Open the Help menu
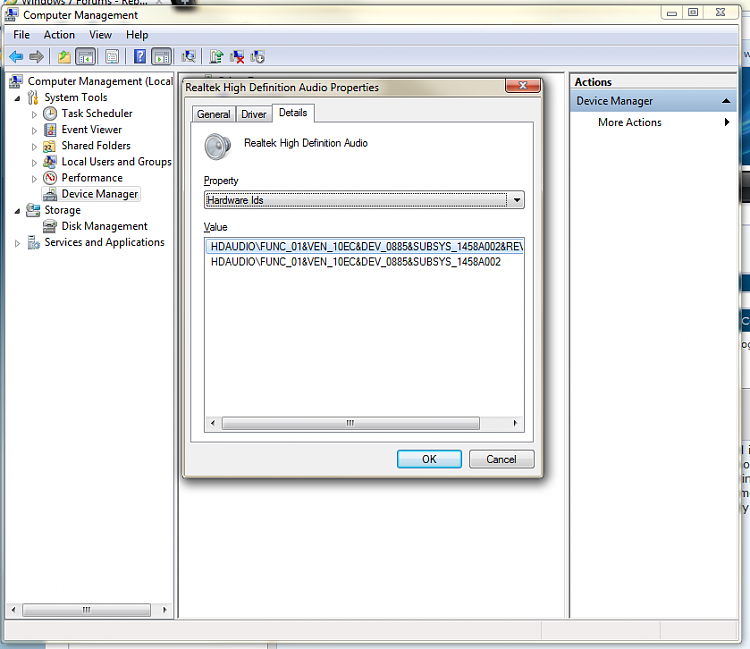Screen dimensions: 750x649 (x=137, y=35)
